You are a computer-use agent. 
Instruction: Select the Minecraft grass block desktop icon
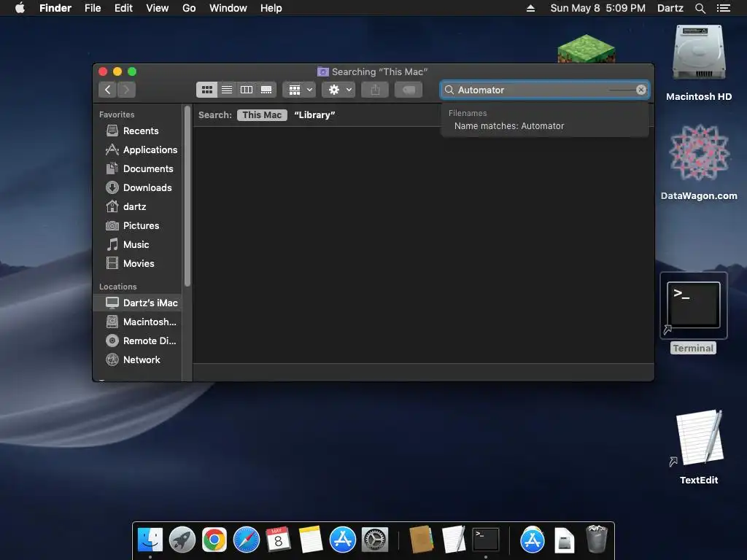(587, 49)
